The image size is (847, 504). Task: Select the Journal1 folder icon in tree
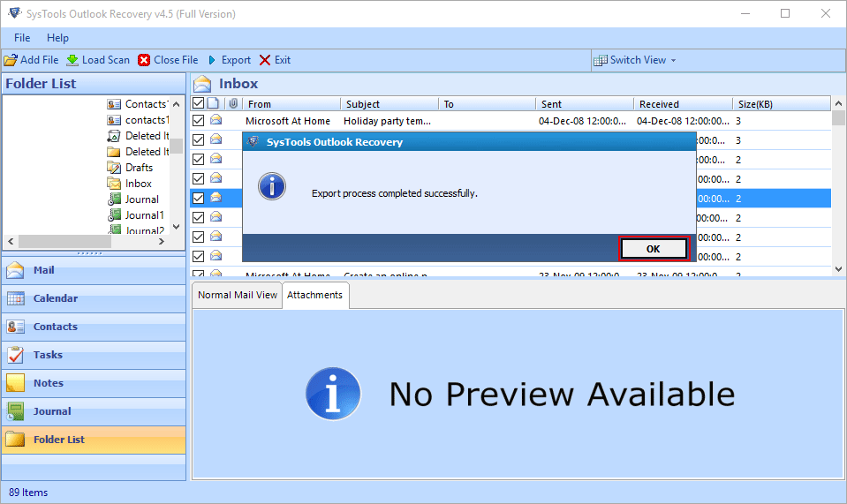pos(114,215)
